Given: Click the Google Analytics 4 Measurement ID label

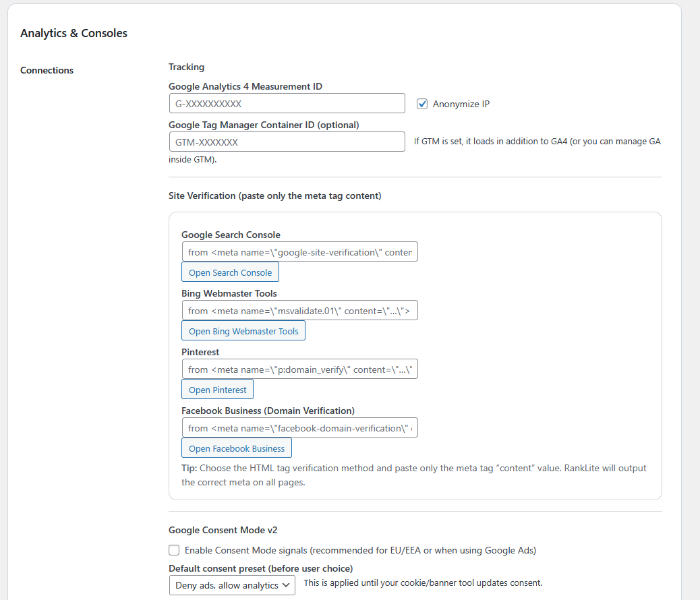Looking at the screenshot, I should coord(245,86).
